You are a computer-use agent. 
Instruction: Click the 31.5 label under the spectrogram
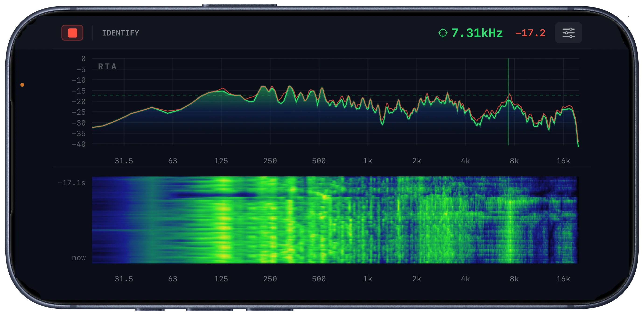(x=124, y=279)
